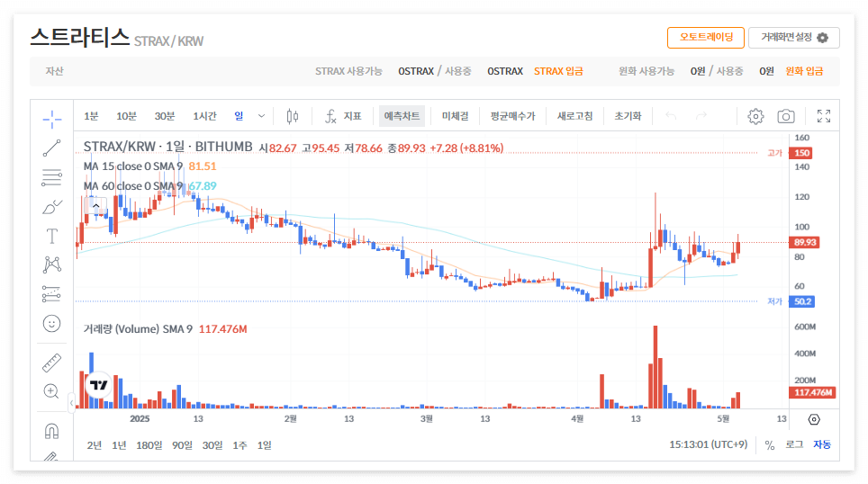Toggle 평균매수가 average buy price display

[512, 116]
